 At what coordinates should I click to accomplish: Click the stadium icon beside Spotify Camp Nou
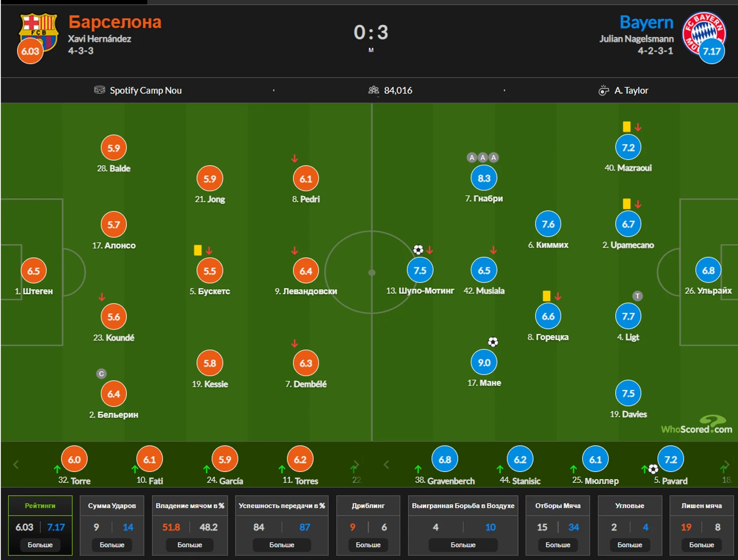click(x=100, y=90)
